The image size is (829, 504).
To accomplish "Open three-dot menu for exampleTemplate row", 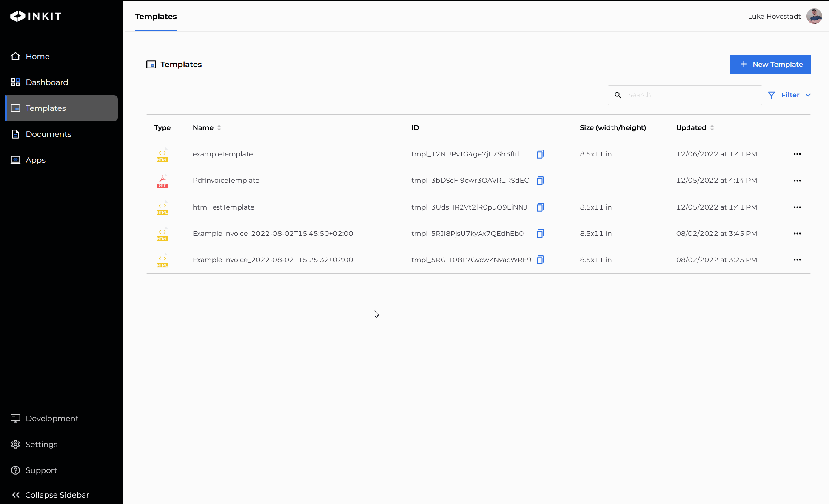I will [797, 154].
